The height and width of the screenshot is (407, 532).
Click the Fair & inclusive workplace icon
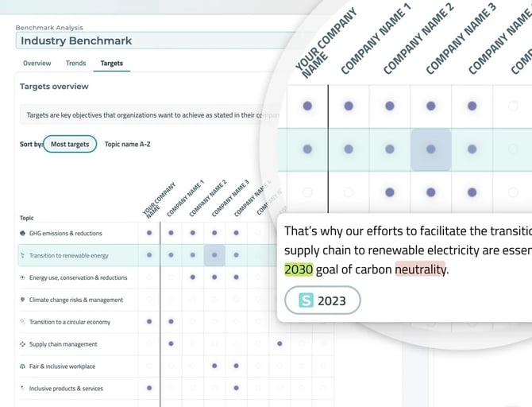pos(22,366)
